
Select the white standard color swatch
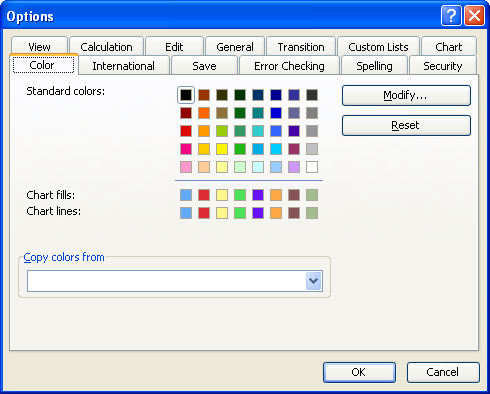312,167
